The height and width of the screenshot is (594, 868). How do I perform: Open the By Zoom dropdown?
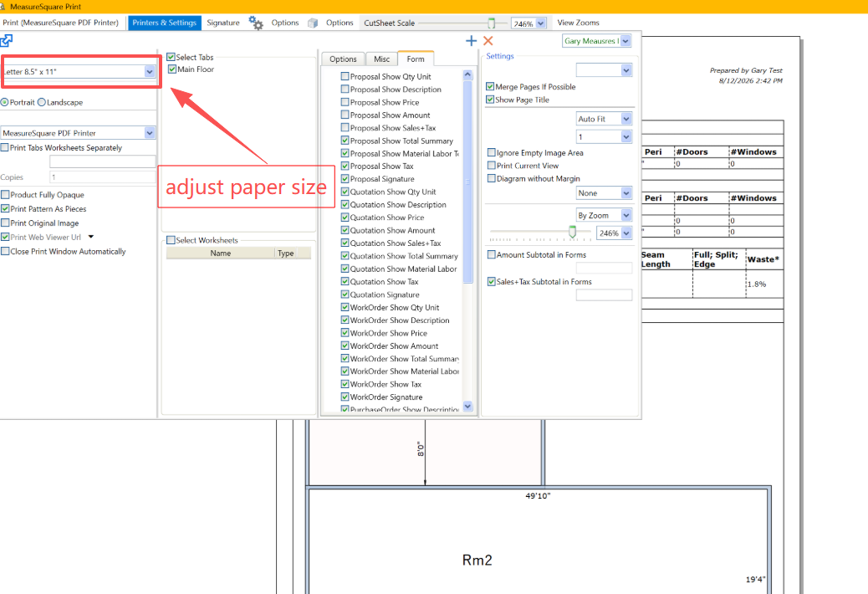(x=626, y=215)
